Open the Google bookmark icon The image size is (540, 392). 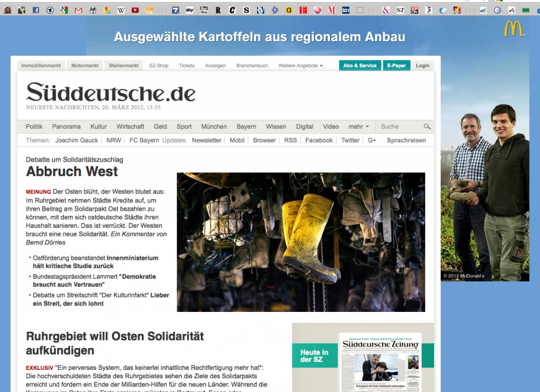64,11
